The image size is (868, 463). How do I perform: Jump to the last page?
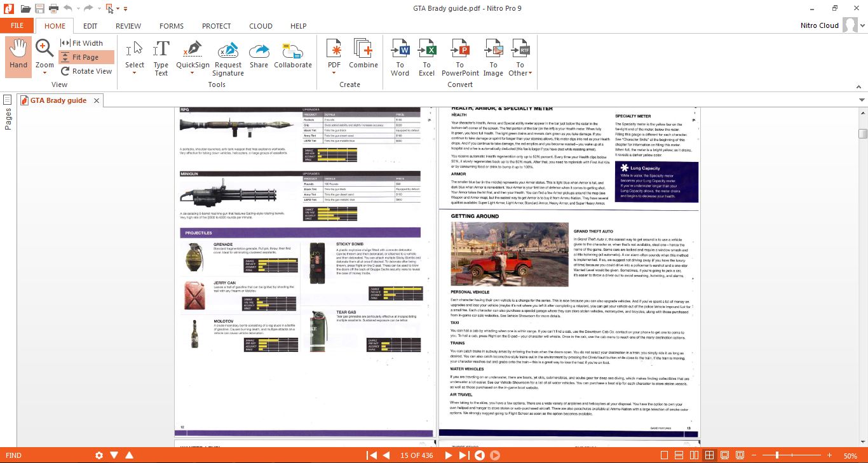pos(464,455)
